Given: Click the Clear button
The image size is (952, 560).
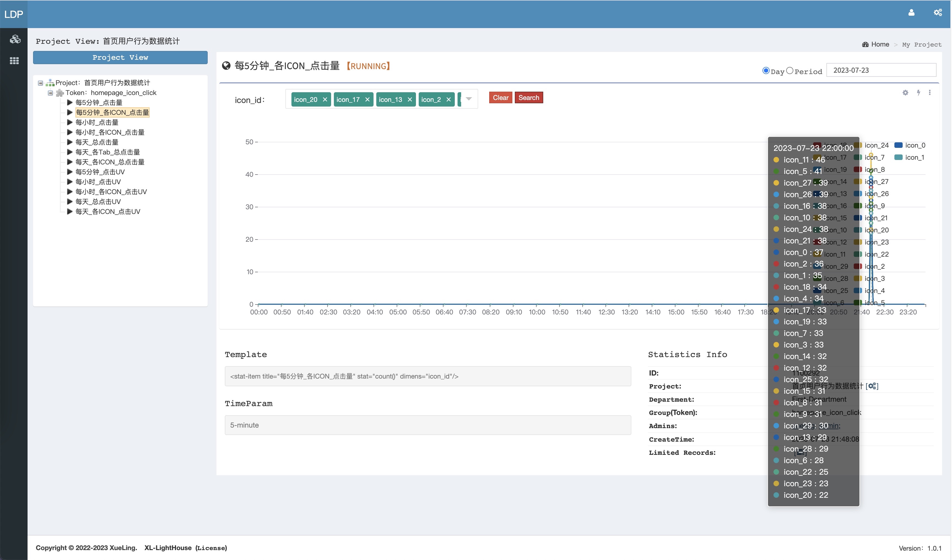Looking at the screenshot, I should click(501, 98).
